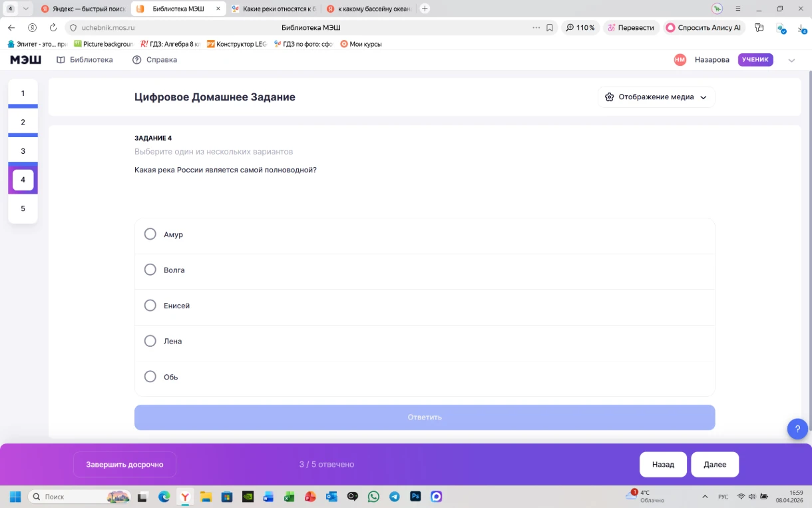Screen dimensions: 812x508
Task: Reload the page with the refresh icon
Action: [x=53, y=28]
